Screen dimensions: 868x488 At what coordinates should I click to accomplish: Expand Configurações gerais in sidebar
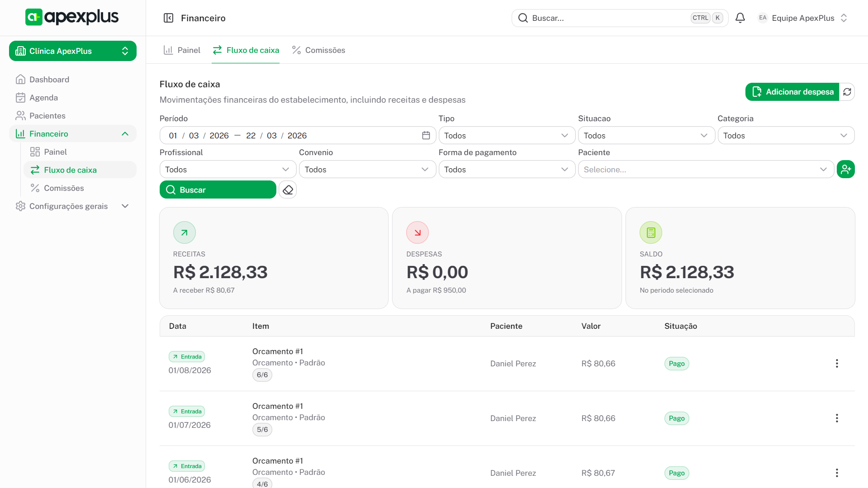pyautogui.click(x=125, y=206)
